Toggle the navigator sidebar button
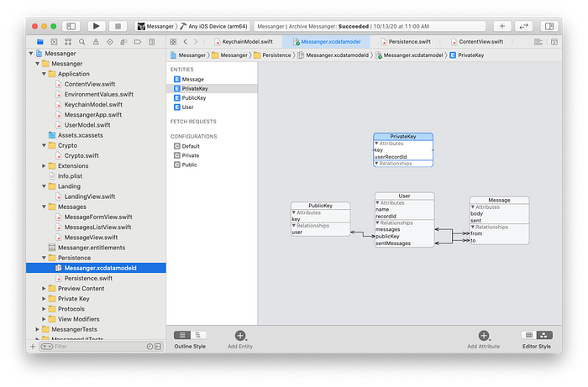 tap(71, 26)
